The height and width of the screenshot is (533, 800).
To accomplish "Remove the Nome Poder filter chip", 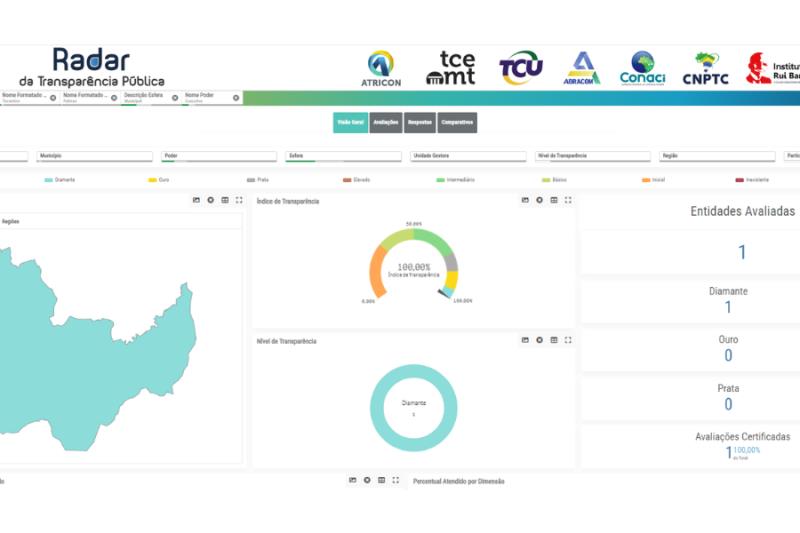I will [x=236, y=98].
